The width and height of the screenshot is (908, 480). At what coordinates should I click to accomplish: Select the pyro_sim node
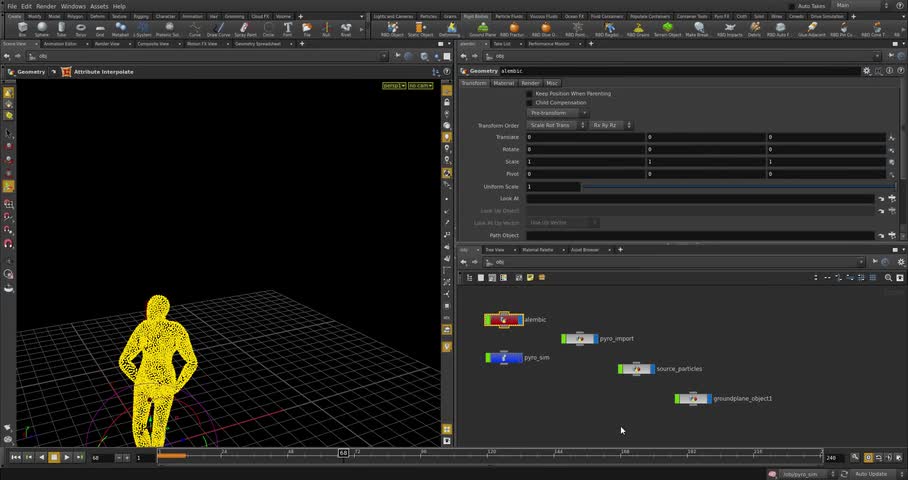pyautogui.click(x=505, y=357)
